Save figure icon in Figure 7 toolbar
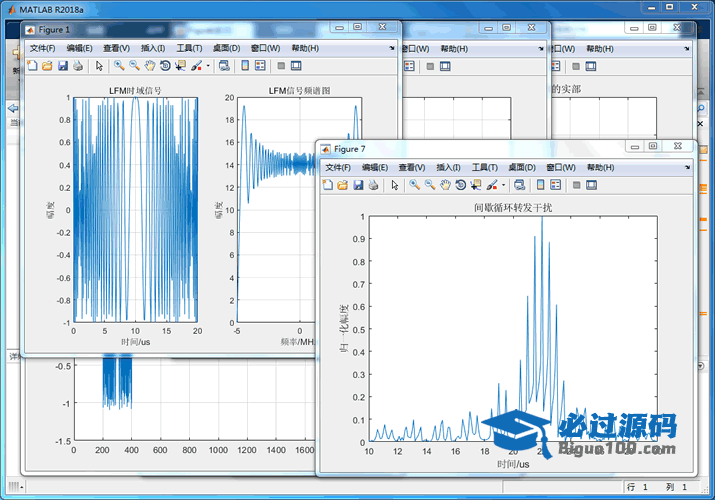This screenshot has height=500, width=715. pyautogui.click(x=358, y=185)
